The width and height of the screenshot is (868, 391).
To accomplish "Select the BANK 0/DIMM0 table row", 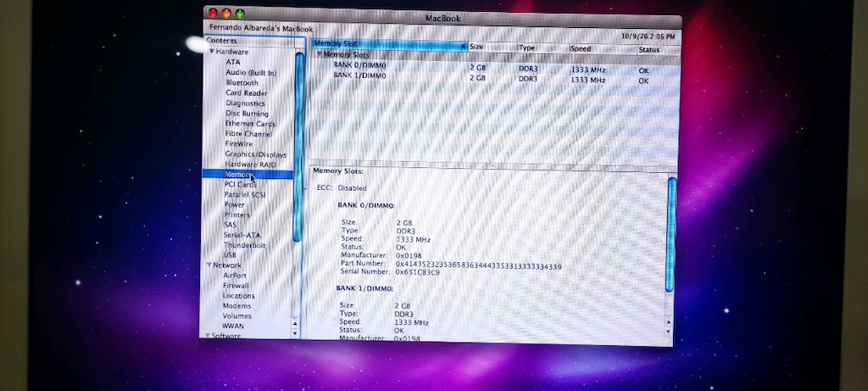I will [x=496, y=67].
